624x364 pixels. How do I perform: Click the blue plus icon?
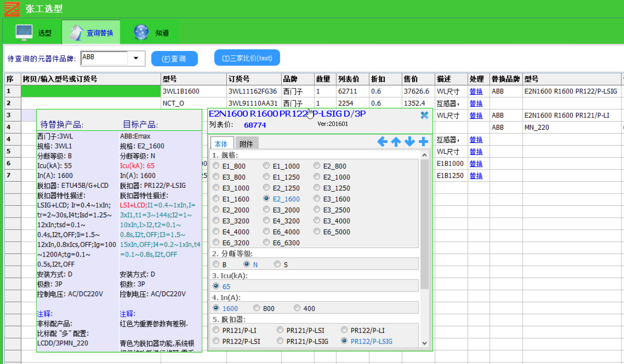coord(423,142)
